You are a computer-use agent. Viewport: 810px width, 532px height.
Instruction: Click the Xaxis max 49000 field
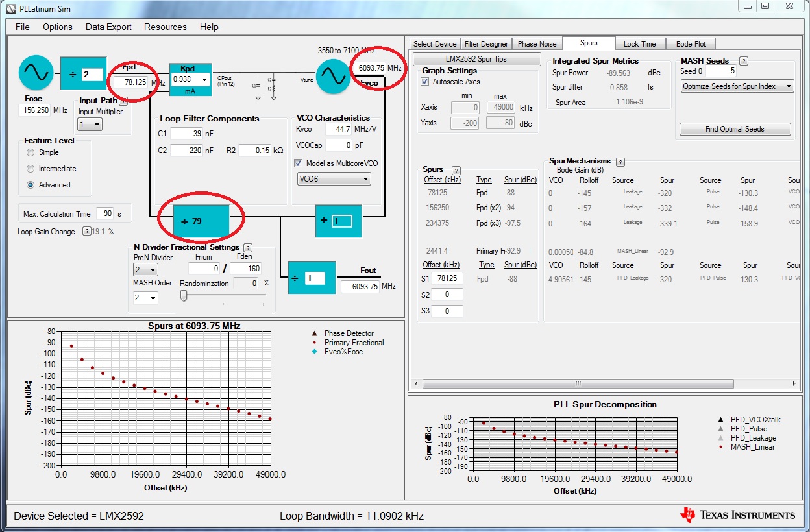500,107
